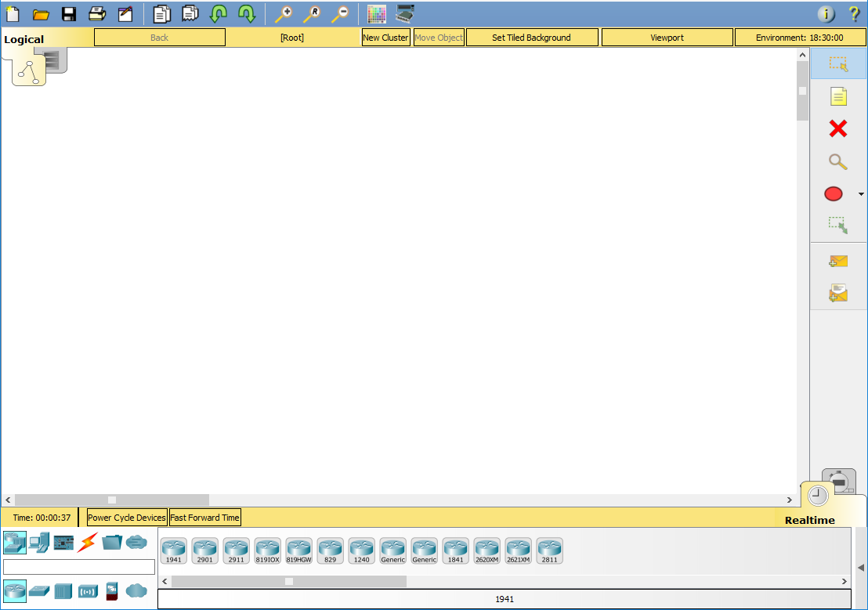Screen dimensions: 868x610
Task: Pick the 819HGW router
Action: click(x=299, y=550)
